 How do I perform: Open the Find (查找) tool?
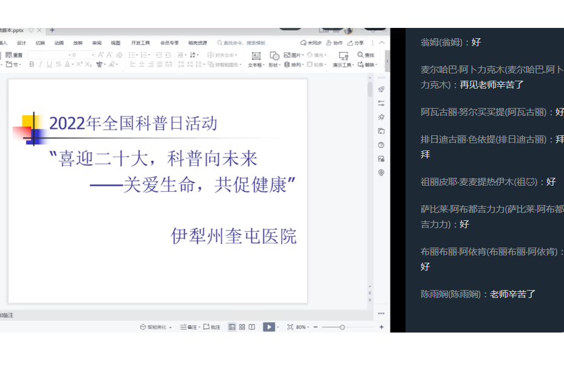click(x=365, y=55)
